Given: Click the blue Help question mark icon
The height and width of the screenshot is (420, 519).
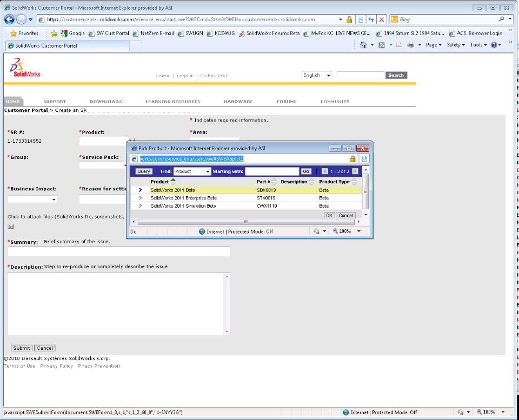Looking at the screenshot, I should pyautogui.click(x=494, y=45).
